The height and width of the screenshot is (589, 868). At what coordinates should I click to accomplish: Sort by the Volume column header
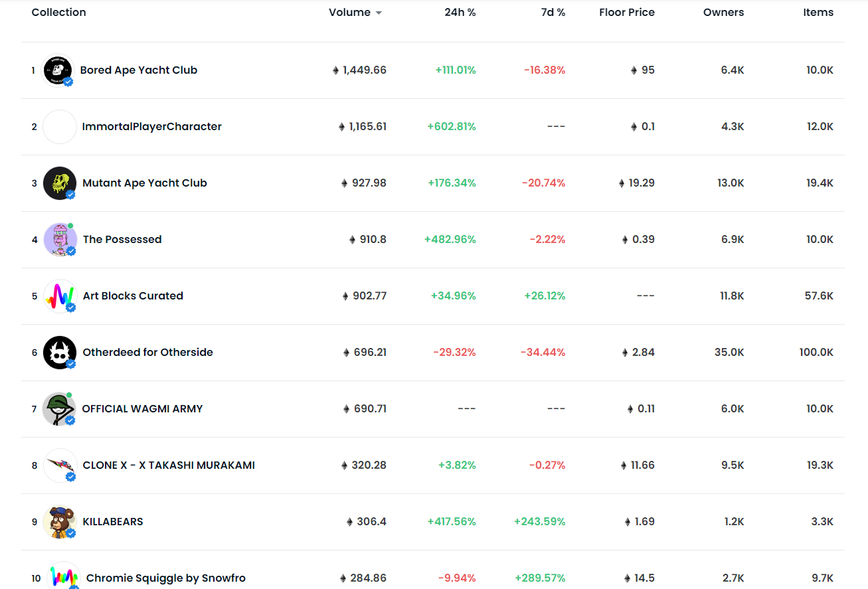[x=350, y=12]
